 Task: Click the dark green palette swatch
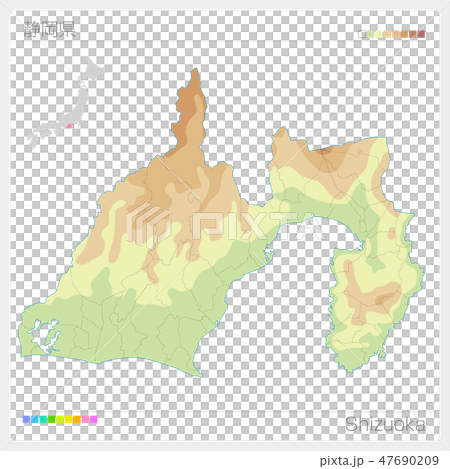click(52, 419)
